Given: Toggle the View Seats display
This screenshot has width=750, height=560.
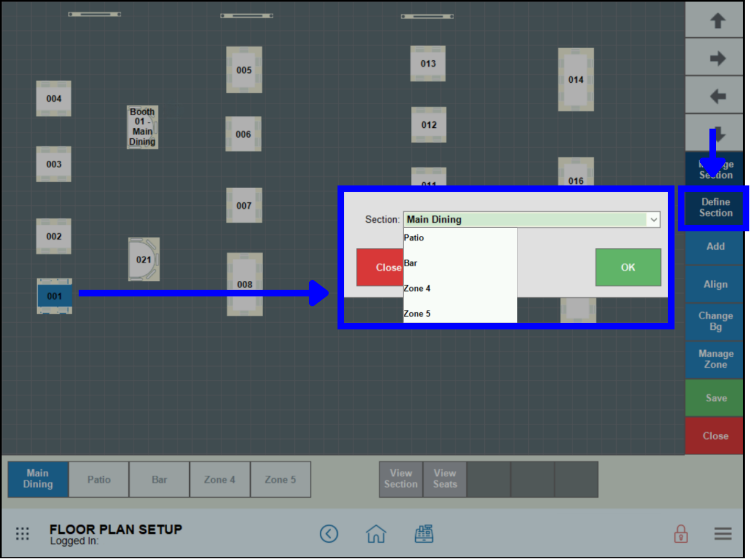Looking at the screenshot, I should point(444,479).
